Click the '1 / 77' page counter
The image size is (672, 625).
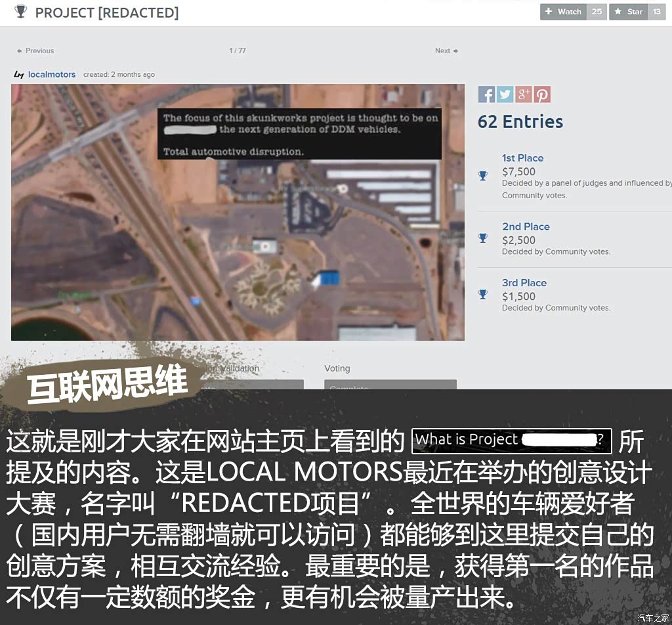click(x=238, y=51)
